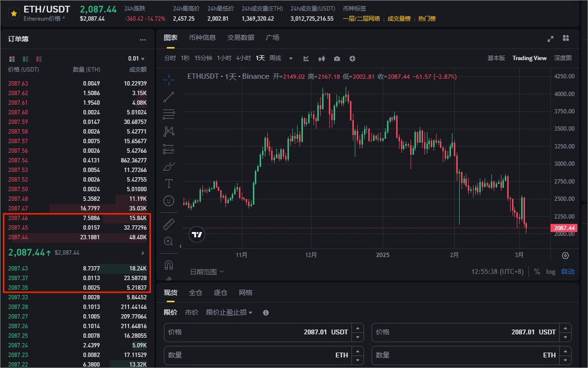Click the 成交量榜 link in the header
Image resolution: width=588 pixels, height=368 pixels.
coord(400,19)
